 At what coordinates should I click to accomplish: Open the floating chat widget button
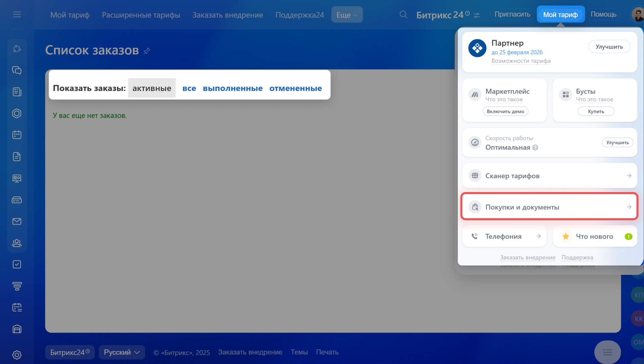pyautogui.click(x=607, y=352)
